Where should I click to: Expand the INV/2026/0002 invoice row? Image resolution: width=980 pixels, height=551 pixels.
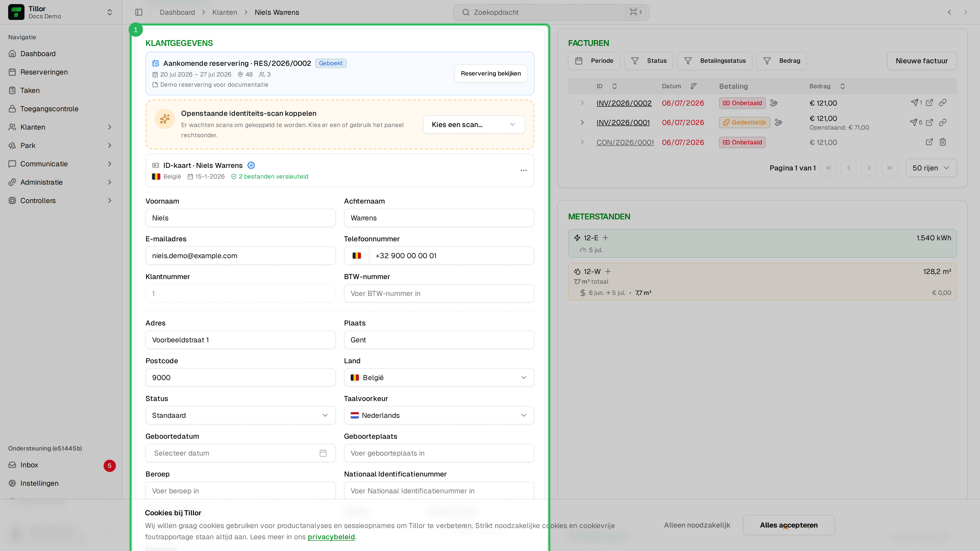click(582, 103)
